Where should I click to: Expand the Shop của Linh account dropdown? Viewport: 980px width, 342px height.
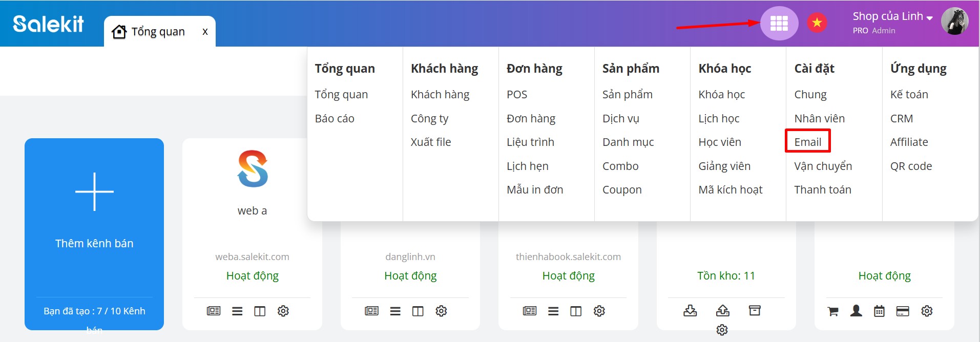pyautogui.click(x=892, y=17)
